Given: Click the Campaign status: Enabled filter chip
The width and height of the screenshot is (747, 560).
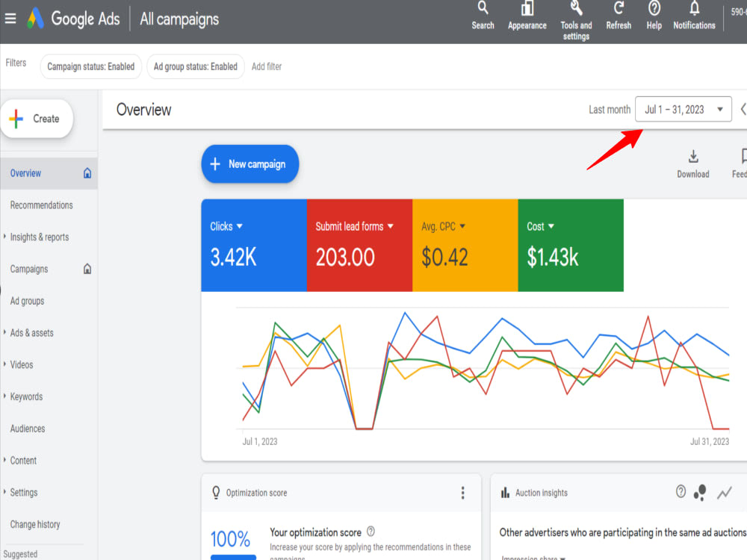Looking at the screenshot, I should pos(91,66).
